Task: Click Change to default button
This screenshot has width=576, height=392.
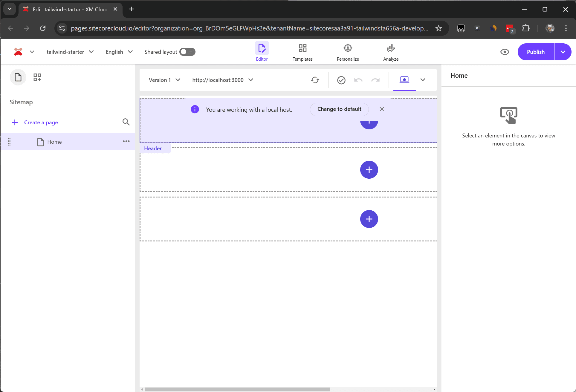Action: click(x=339, y=109)
